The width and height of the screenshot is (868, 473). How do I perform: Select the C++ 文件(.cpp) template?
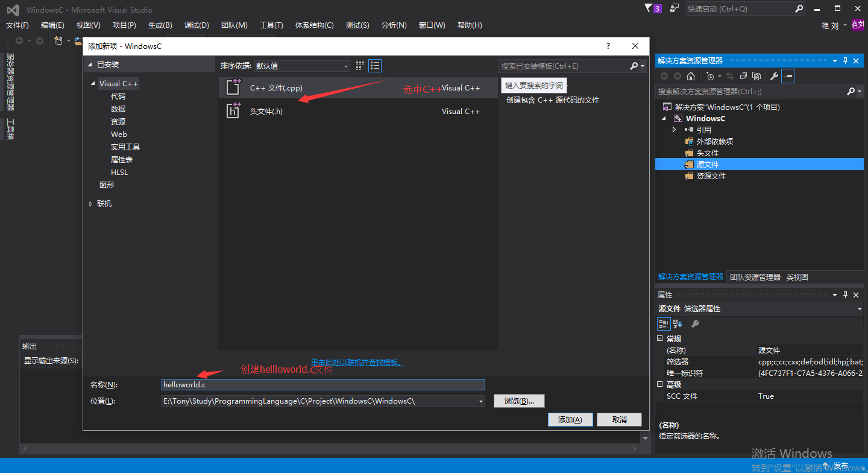358,88
